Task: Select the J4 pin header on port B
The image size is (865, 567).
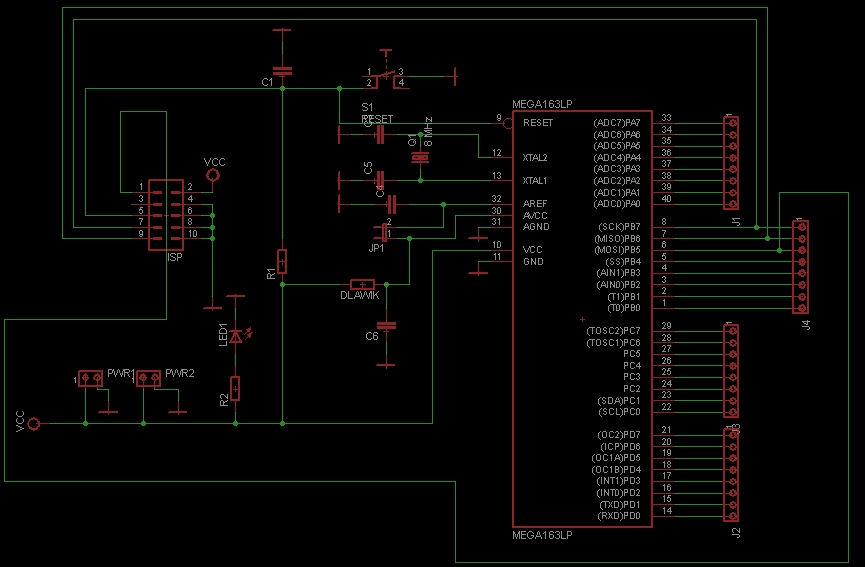Action: [x=801, y=267]
